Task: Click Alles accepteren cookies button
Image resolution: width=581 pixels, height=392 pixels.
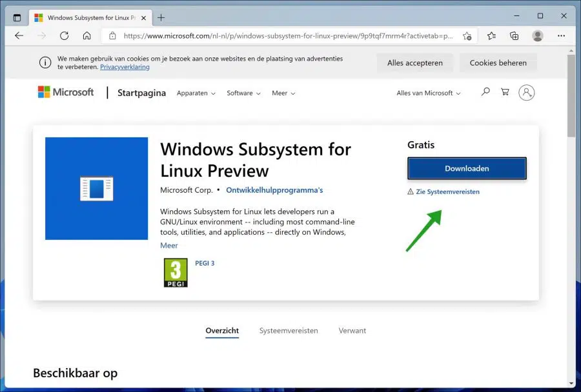Action: [x=415, y=63]
